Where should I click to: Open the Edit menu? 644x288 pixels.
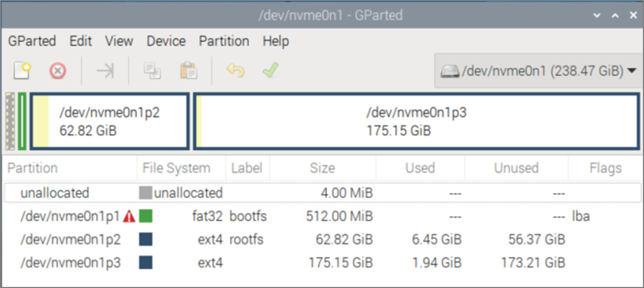(80, 41)
